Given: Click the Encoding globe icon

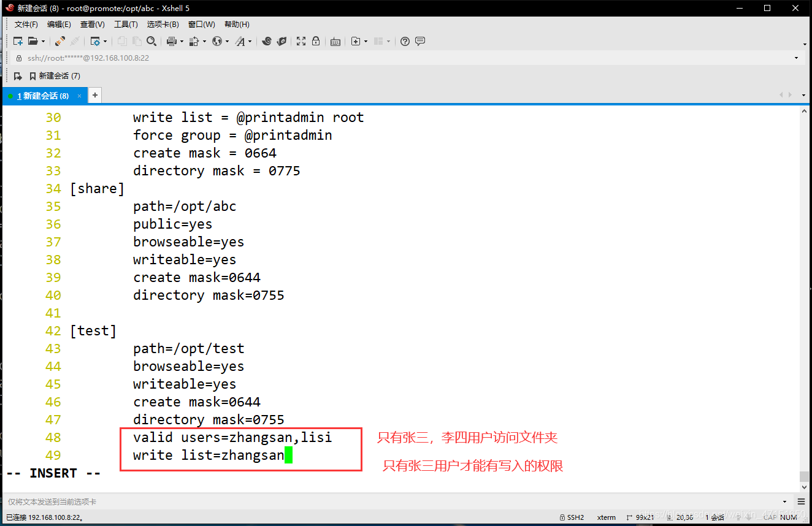Looking at the screenshot, I should tap(216, 41).
